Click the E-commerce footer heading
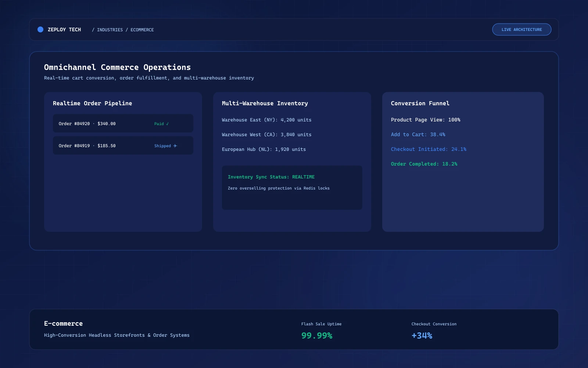The width and height of the screenshot is (588, 368). (x=63, y=323)
